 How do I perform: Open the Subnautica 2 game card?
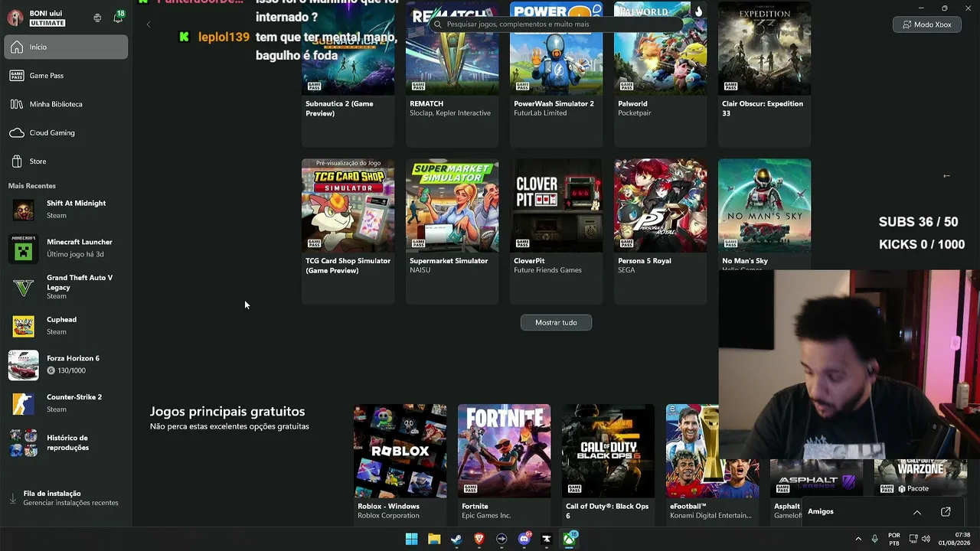[348, 74]
